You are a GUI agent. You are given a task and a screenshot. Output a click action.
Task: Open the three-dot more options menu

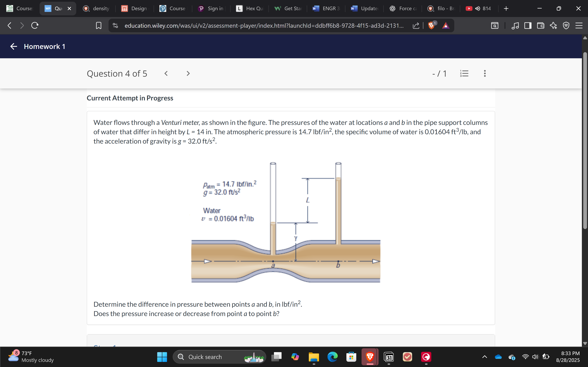point(485,73)
